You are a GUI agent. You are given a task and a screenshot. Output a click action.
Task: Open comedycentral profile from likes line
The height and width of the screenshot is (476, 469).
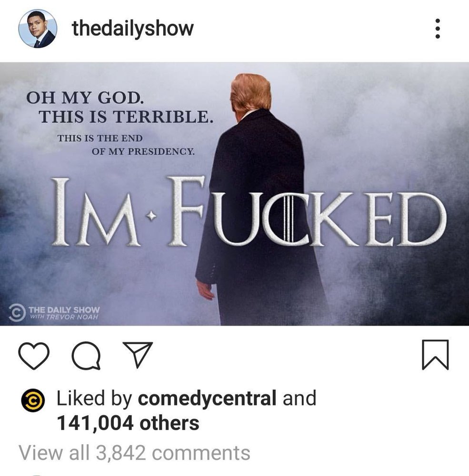pos(207,398)
